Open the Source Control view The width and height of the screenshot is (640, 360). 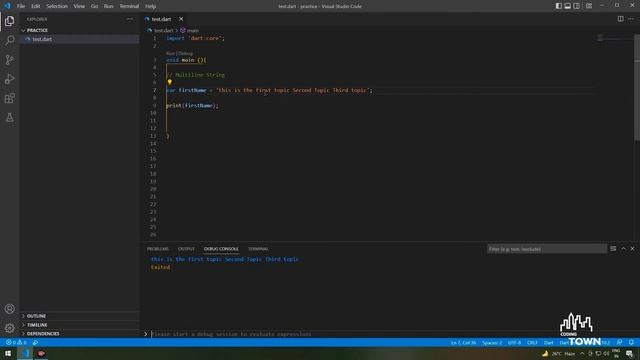point(9,60)
